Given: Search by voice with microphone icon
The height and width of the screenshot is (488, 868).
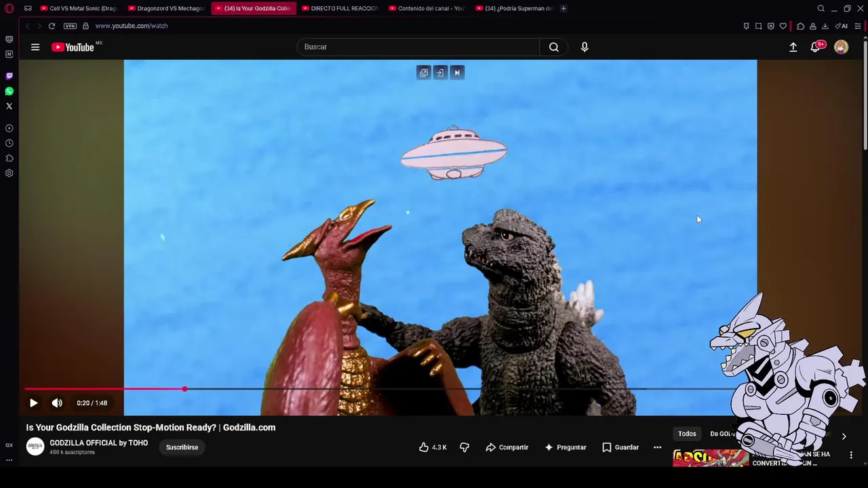Looking at the screenshot, I should click(585, 47).
